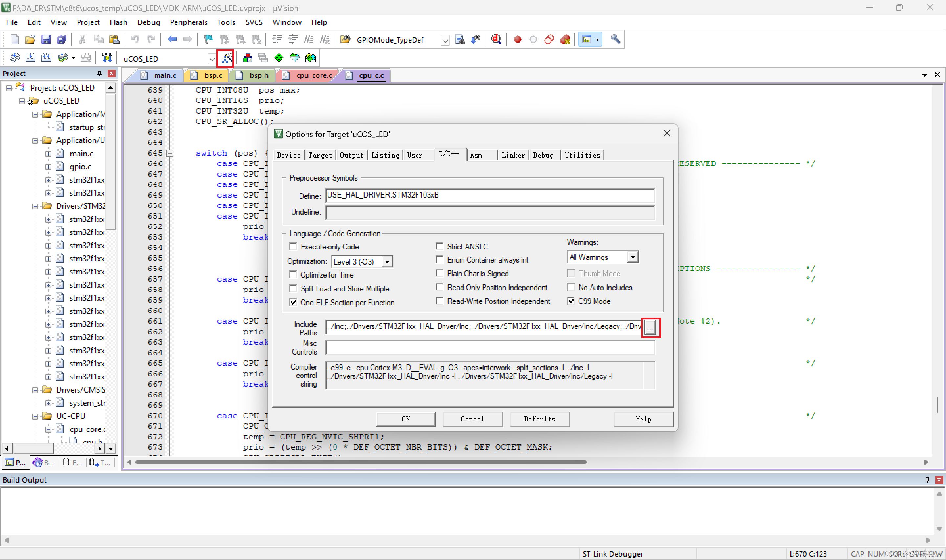Open the Configuration wrench icon
This screenshot has width=946, height=560.
[x=615, y=39]
